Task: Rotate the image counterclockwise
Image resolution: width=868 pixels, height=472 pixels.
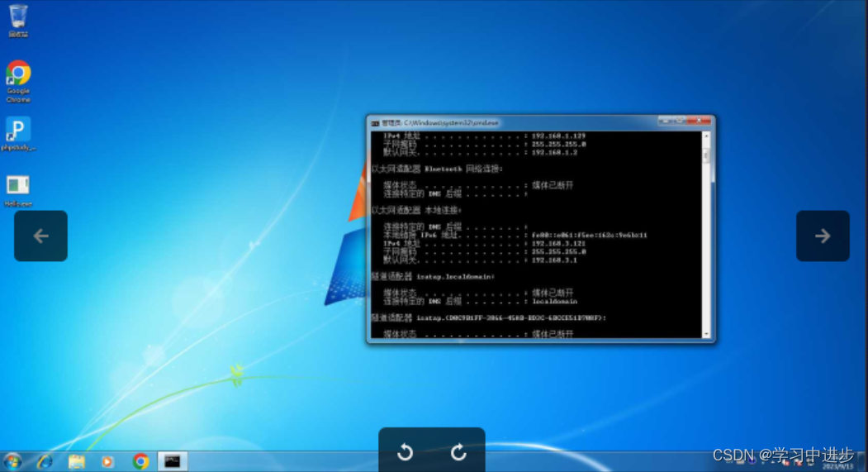Action: [406, 452]
